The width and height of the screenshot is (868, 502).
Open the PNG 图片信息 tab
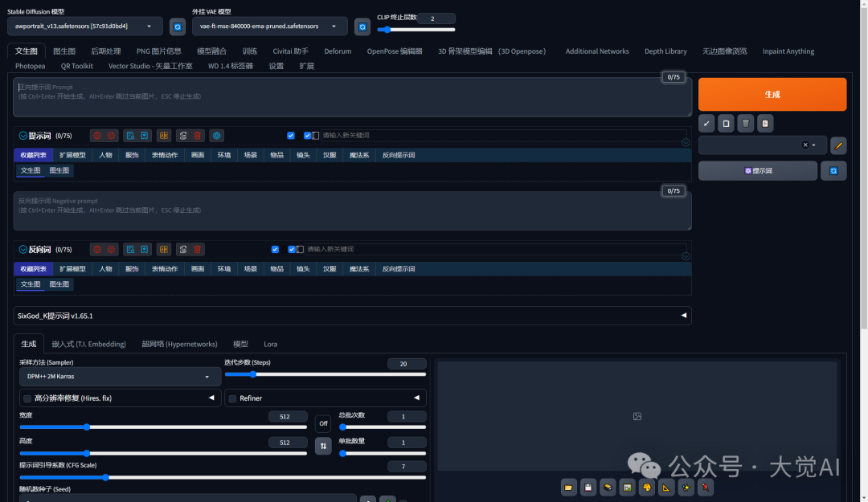(x=159, y=51)
